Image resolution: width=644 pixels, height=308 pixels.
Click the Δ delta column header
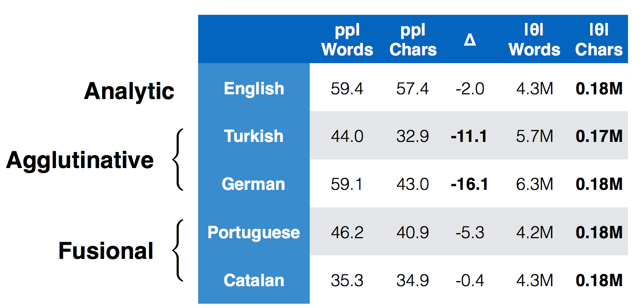[470, 40]
